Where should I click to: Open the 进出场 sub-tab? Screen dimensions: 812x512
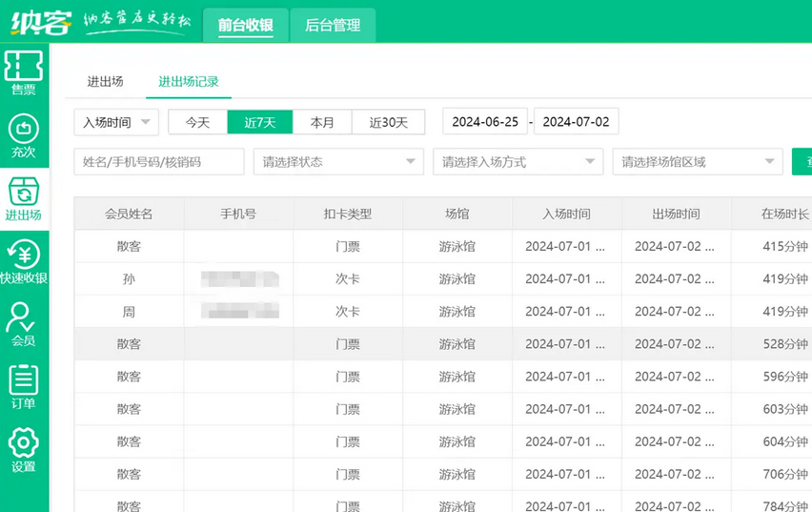pyautogui.click(x=105, y=81)
